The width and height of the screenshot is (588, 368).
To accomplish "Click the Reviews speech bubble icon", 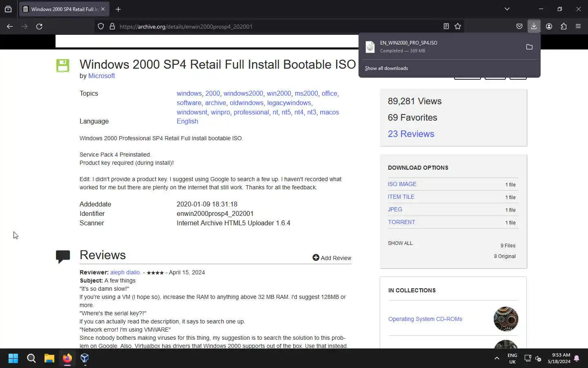I will 63,256.
